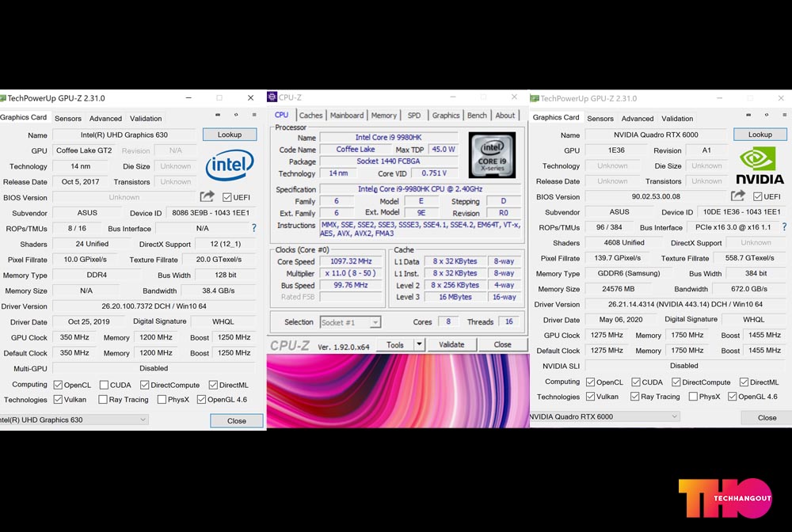
Task: Click the Threads value 16 in CPU-Z
Action: (508, 321)
